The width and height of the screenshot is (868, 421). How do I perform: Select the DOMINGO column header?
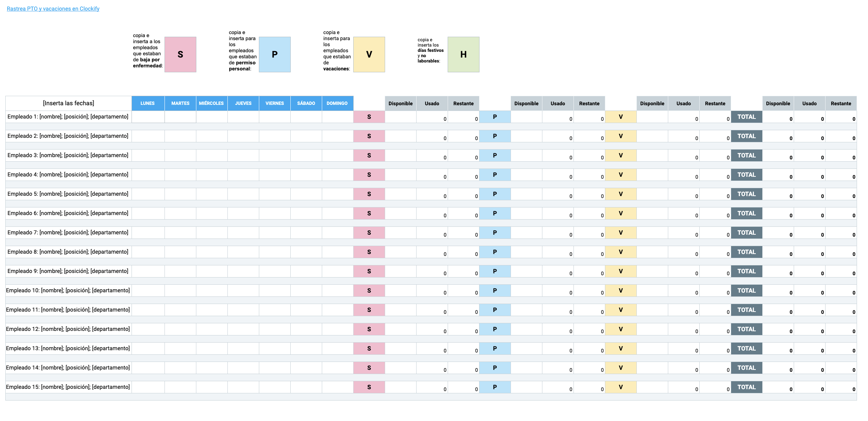coord(337,103)
